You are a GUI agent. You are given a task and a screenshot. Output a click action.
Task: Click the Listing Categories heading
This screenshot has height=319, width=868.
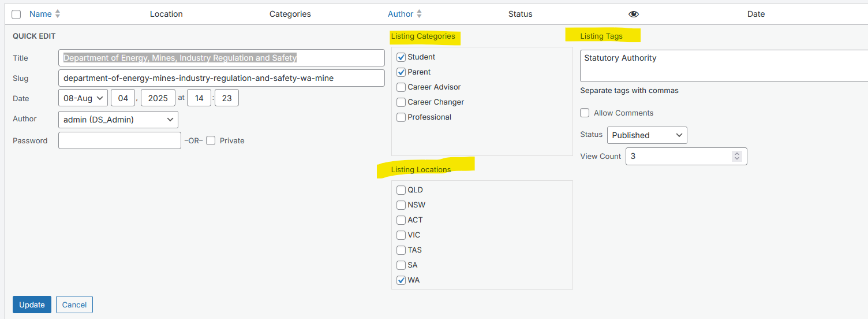tap(423, 36)
